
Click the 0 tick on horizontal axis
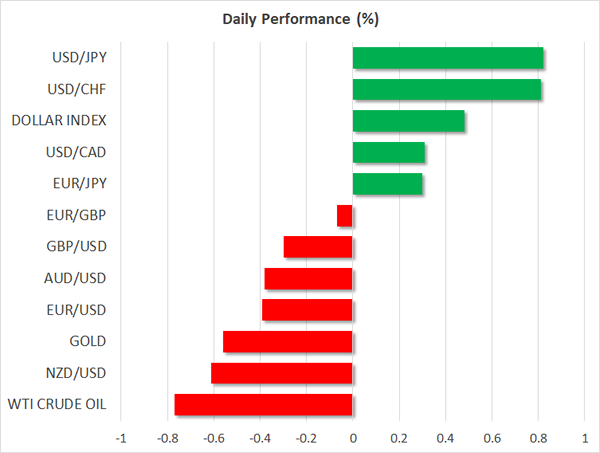pyautogui.click(x=353, y=438)
